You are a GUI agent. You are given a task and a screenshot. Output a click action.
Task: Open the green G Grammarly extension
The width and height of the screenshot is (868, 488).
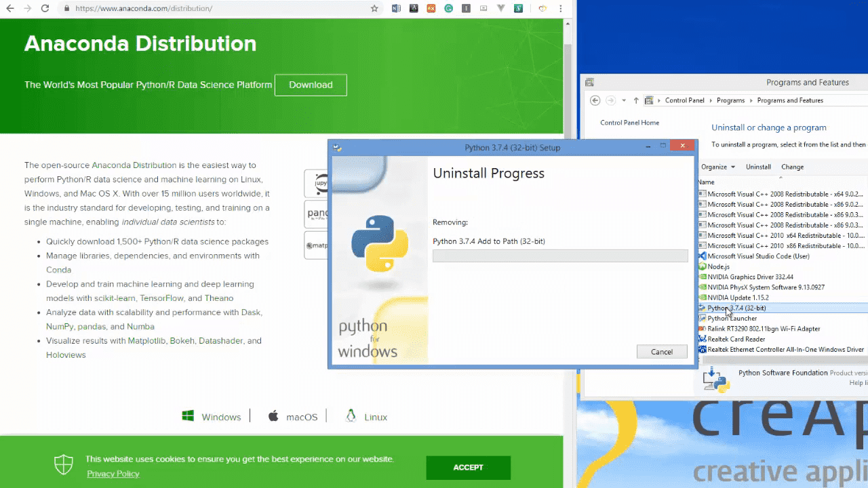click(x=449, y=9)
